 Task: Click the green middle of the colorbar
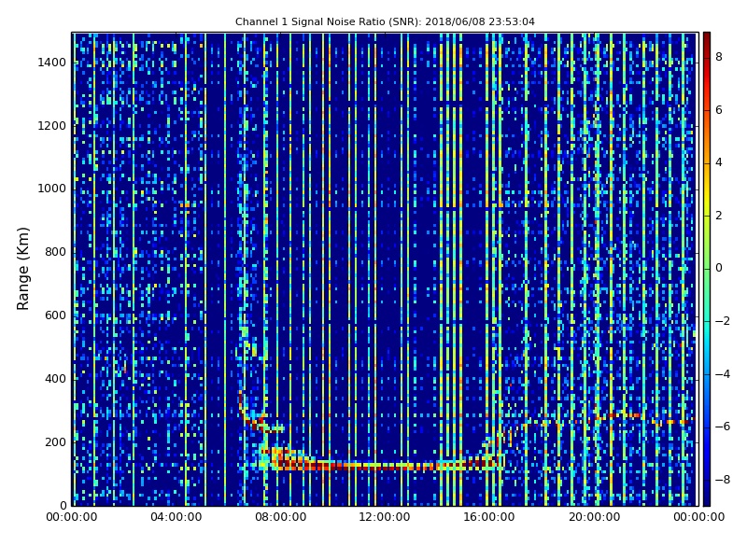(x=707, y=269)
